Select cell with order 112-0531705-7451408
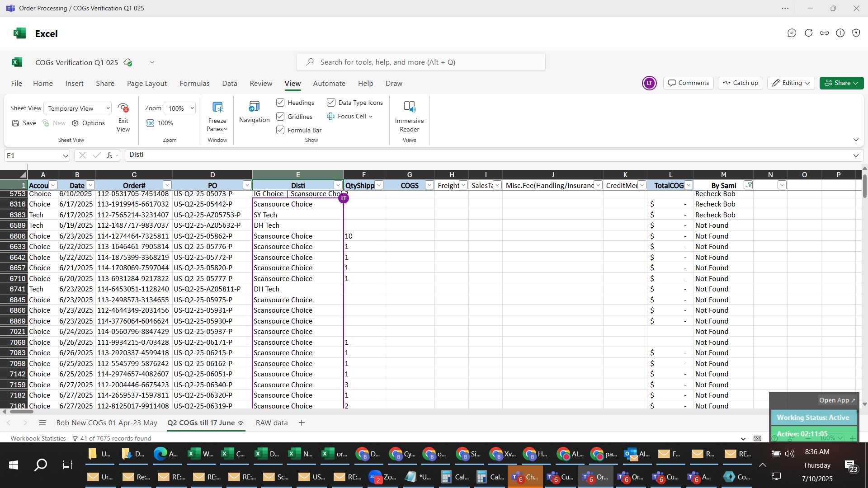This screenshot has height=488, width=868. pyautogui.click(x=134, y=194)
